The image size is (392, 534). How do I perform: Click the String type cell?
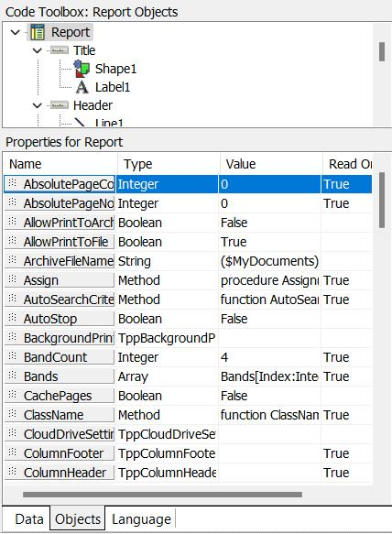[x=167, y=261]
